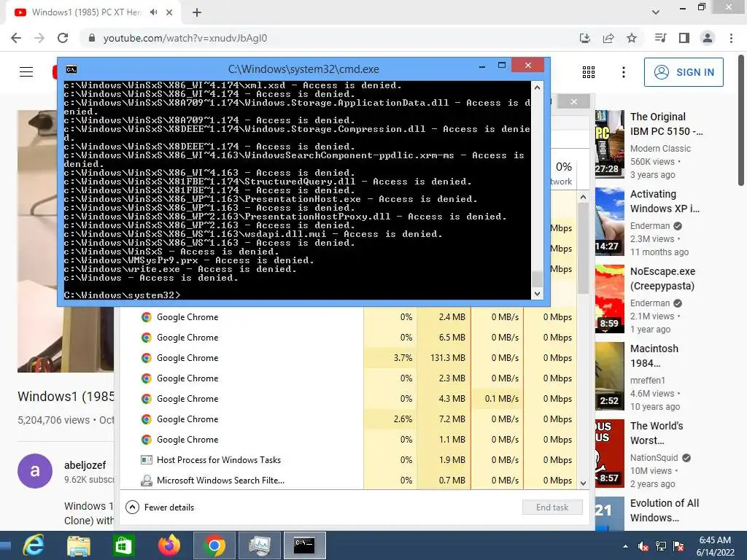
Task: Select the Windows1 (1985) PC XT tab
Action: tap(88, 12)
